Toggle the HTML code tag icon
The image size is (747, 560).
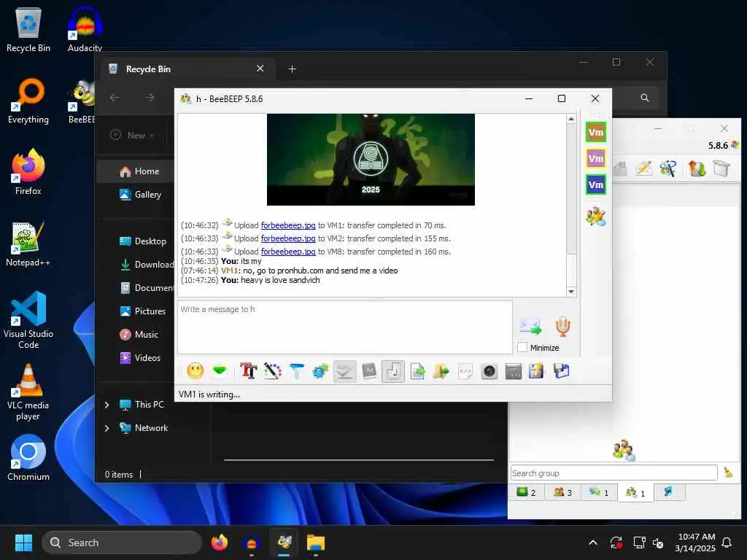pyautogui.click(x=465, y=371)
